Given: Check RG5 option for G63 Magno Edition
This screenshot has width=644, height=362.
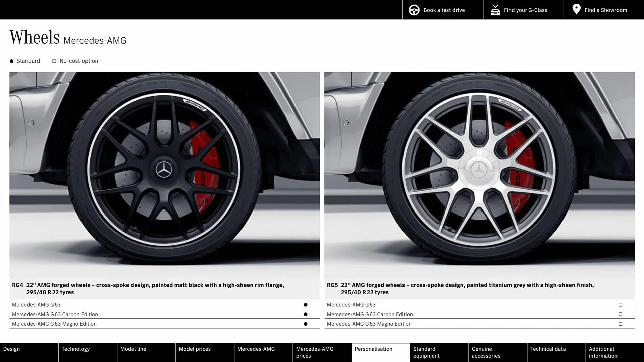Looking at the screenshot, I should (620, 324).
